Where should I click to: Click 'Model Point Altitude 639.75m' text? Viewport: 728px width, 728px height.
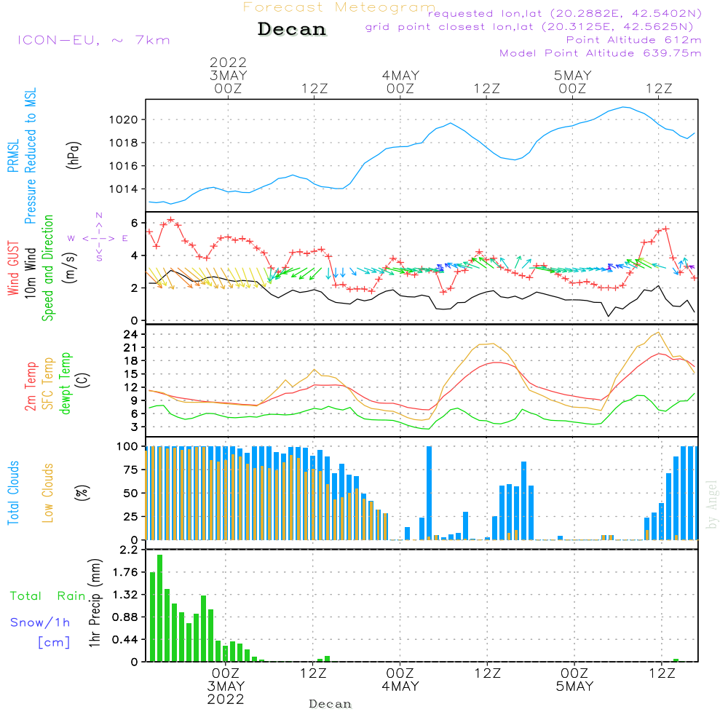click(600, 53)
